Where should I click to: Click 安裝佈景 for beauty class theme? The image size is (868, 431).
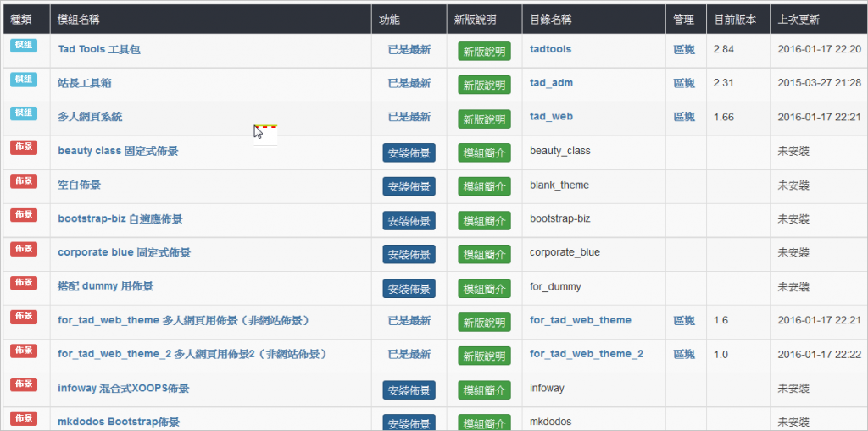(x=409, y=153)
